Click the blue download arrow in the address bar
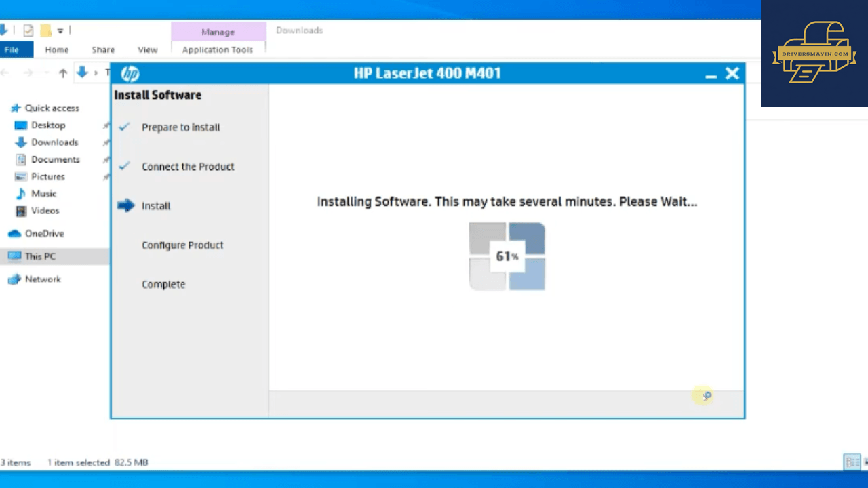Image resolution: width=868 pixels, height=488 pixels. pyautogui.click(x=82, y=72)
